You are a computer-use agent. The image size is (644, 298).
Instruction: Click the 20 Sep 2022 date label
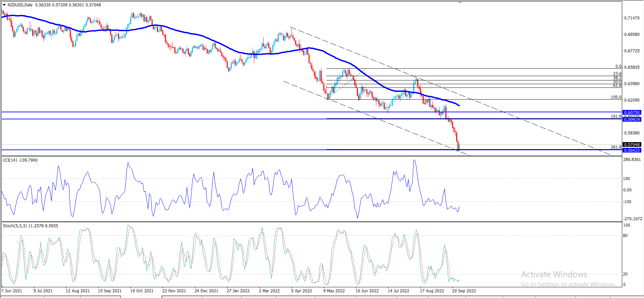click(464, 291)
